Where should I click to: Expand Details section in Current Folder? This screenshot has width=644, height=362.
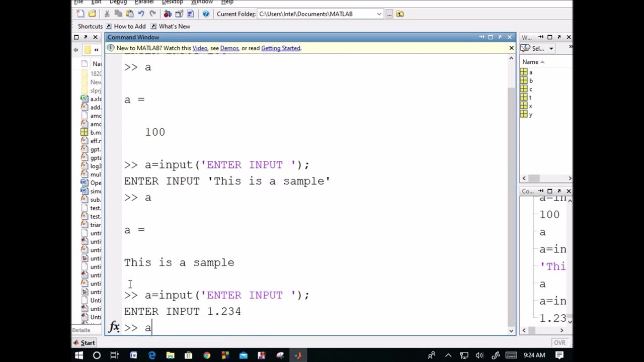coord(81,330)
